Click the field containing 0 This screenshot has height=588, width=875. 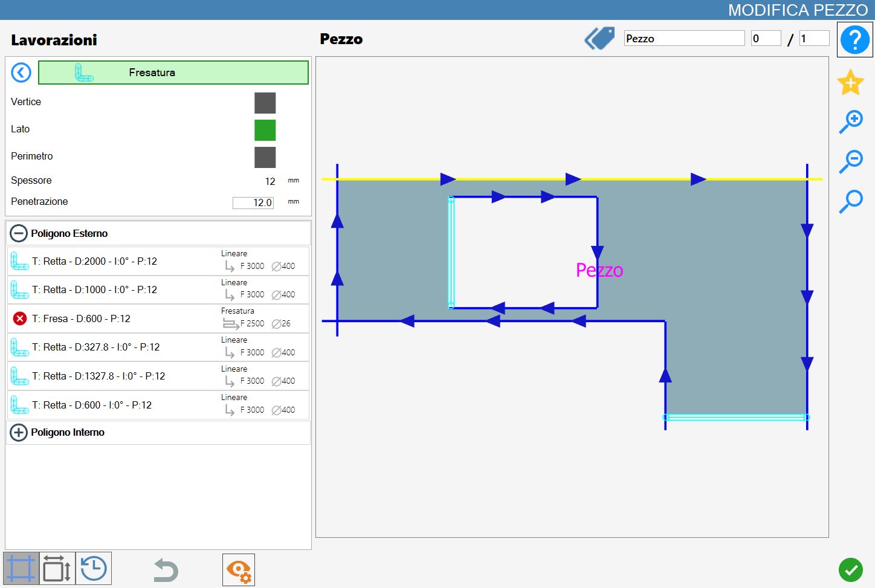(766, 39)
